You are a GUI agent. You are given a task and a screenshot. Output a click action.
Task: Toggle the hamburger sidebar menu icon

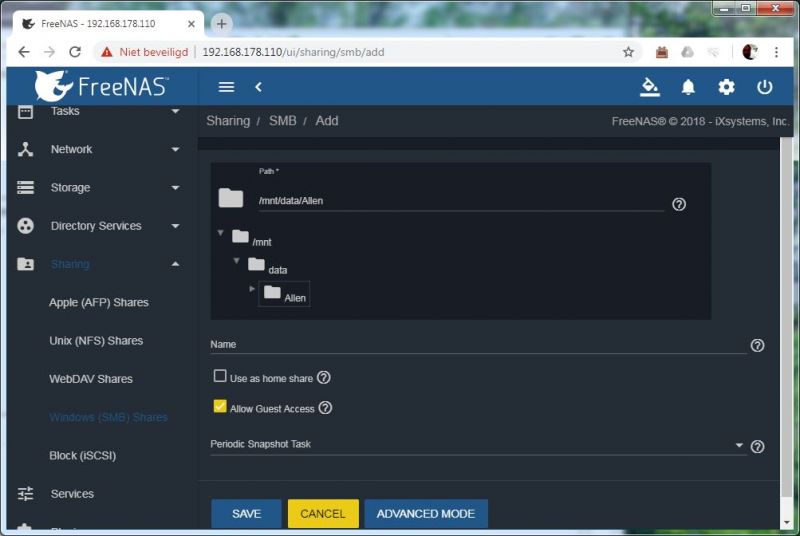coord(226,87)
